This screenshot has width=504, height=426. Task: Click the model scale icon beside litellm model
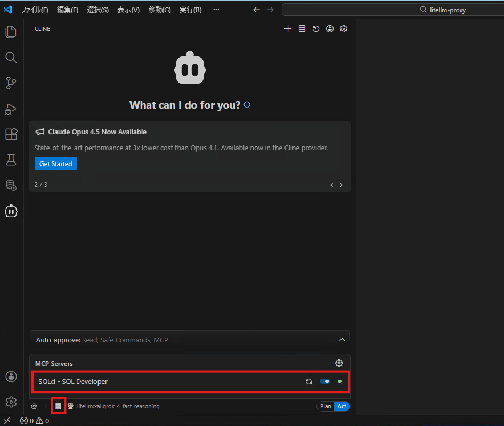70,406
